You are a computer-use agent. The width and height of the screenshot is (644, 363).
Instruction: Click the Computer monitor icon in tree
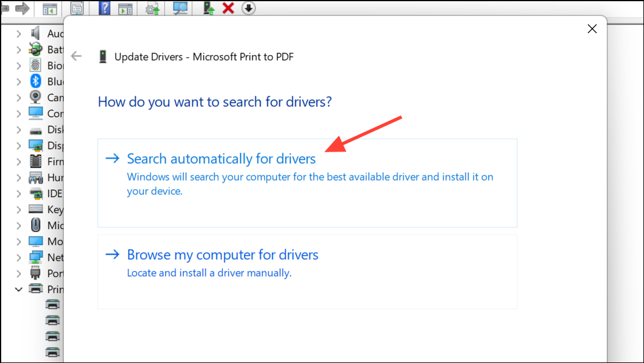click(x=35, y=113)
